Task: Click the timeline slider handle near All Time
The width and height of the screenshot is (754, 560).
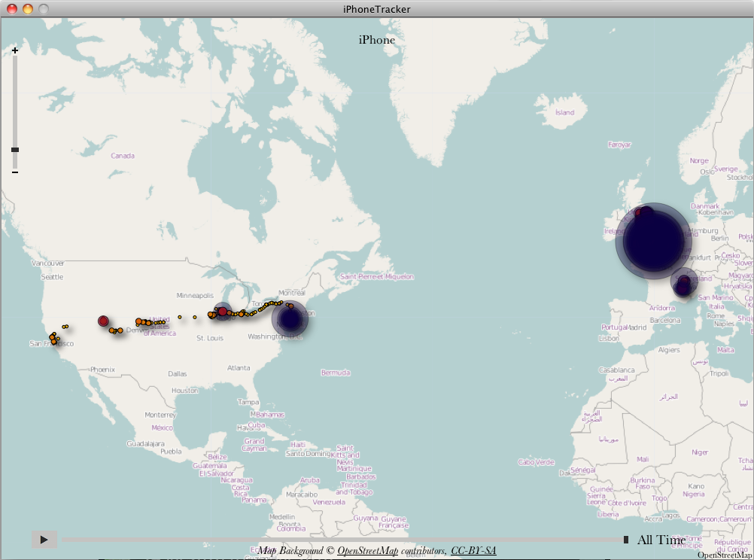Action: (625, 540)
